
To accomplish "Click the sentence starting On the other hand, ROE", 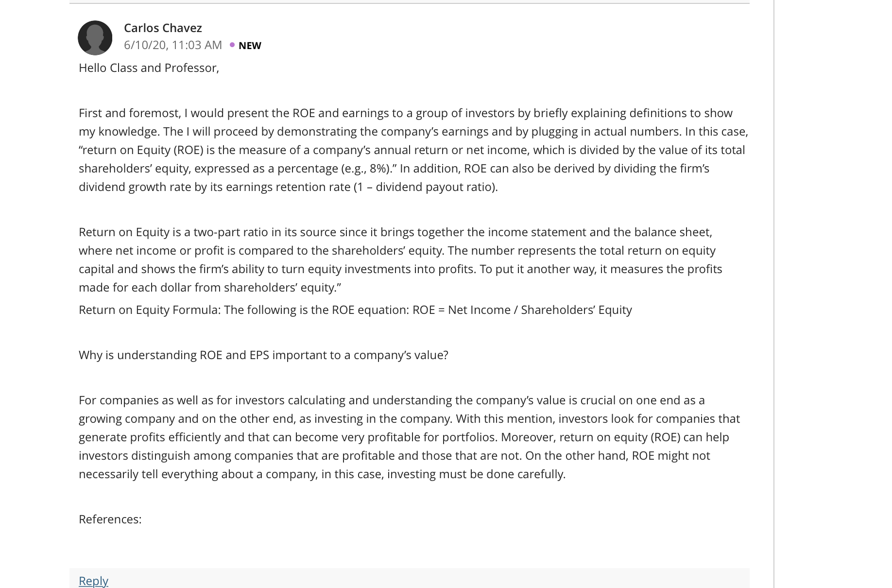I will pyautogui.click(x=395, y=465).
